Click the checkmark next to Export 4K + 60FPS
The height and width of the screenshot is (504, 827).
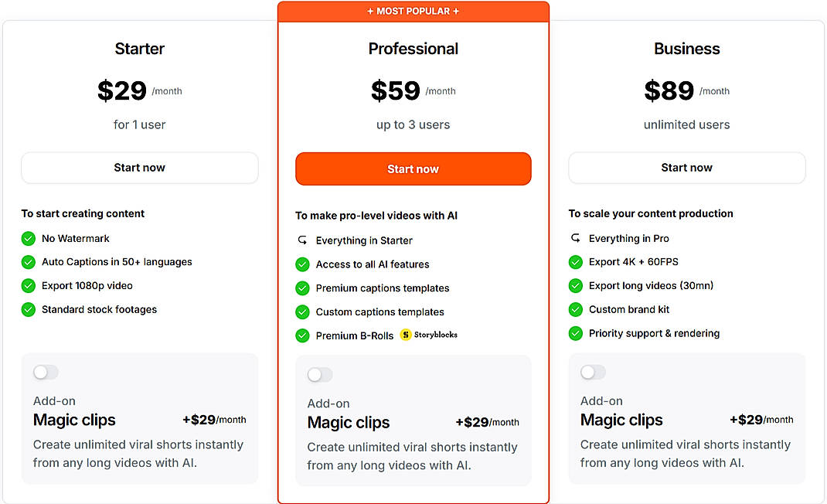tap(575, 262)
